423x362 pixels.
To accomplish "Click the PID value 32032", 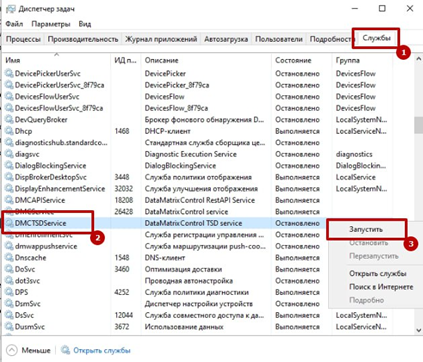I will [123, 188].
